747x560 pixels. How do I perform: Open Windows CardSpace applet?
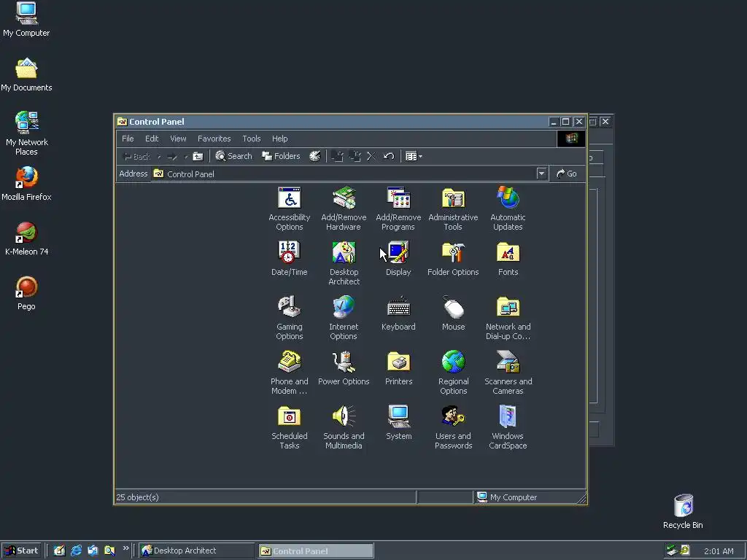(508, 427)
